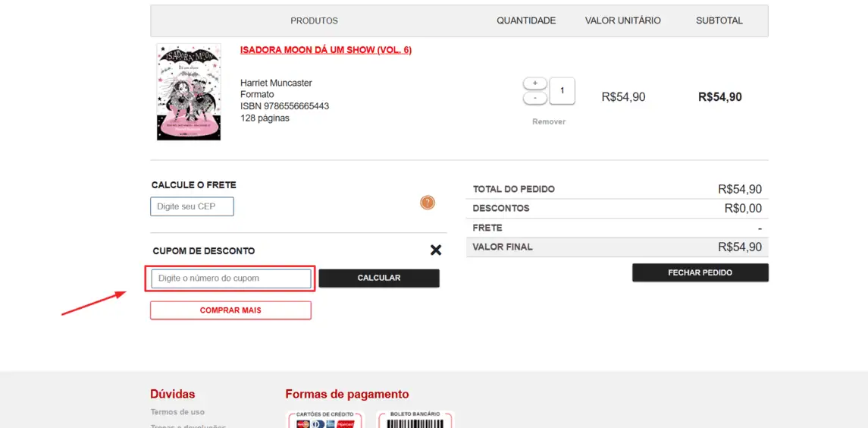Increase quantity with the plus button
Viewport: 868px width, 428px height.
tap(534, 83)
